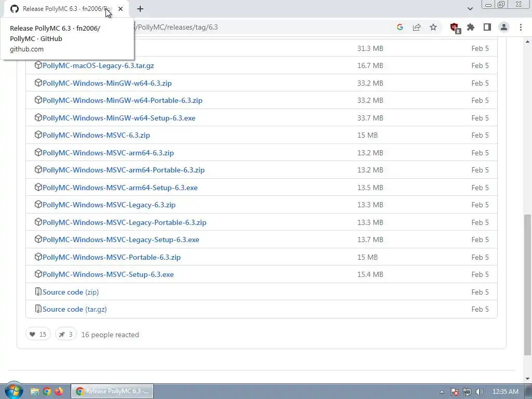Screen dimensions: 532x399
Task: Download PollyMC-Windows-MSVC-Setup-6.3.exe
Action: point(108,274)
